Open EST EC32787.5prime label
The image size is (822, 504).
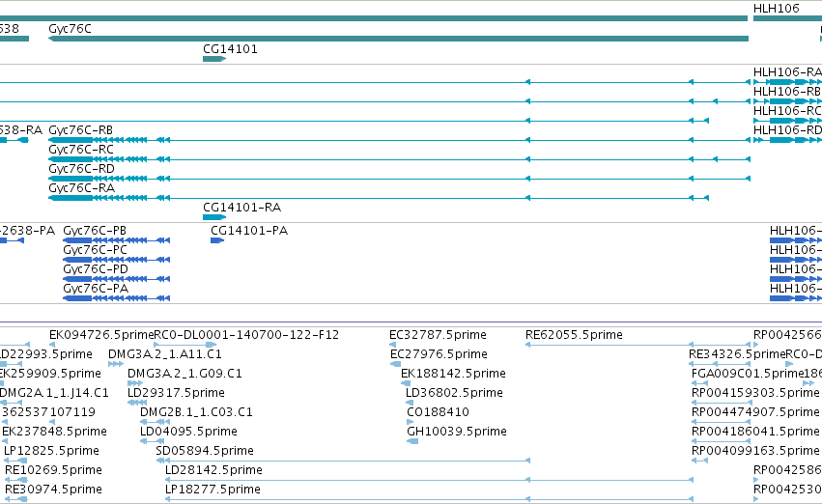tap(438, 335)
